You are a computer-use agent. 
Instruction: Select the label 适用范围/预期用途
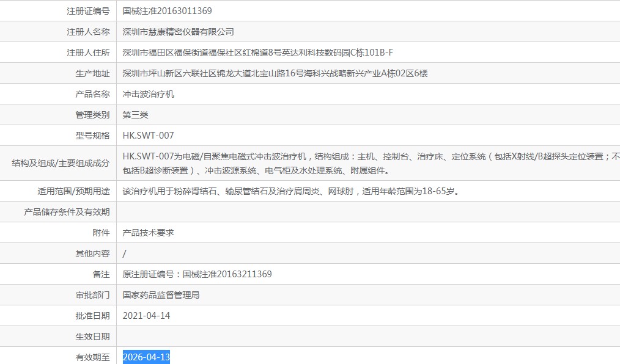tap(73, 192)
